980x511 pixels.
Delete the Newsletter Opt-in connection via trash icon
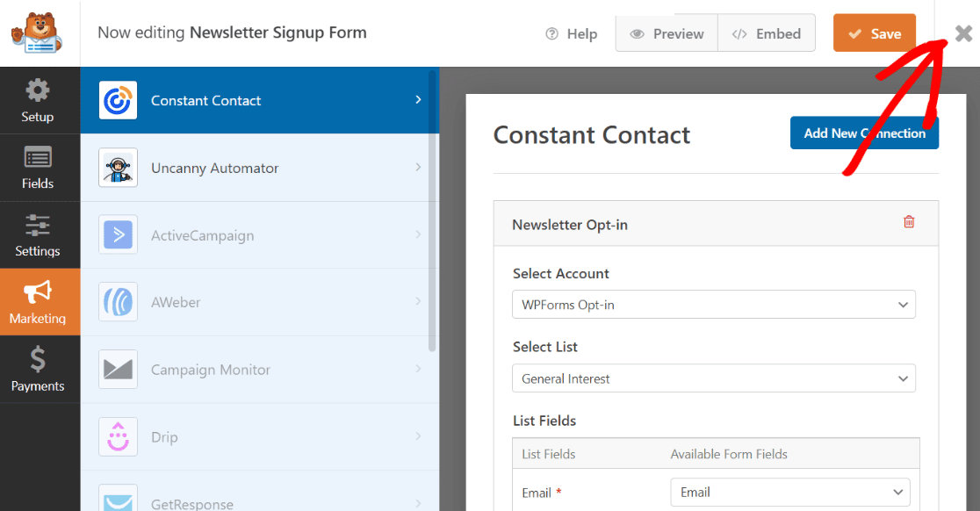tap(909, 222)
